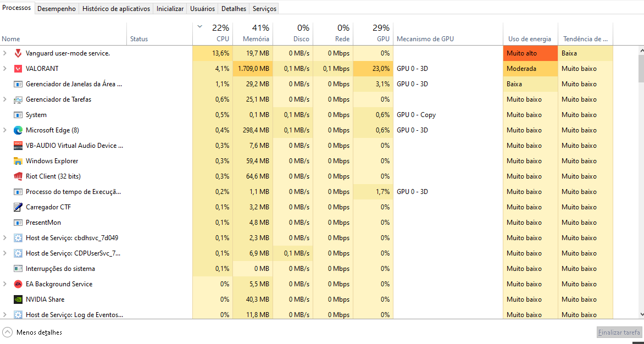Click the System process icon
Image resolution: width=644 pixels, height=344 pixels.
coord(18,115)
